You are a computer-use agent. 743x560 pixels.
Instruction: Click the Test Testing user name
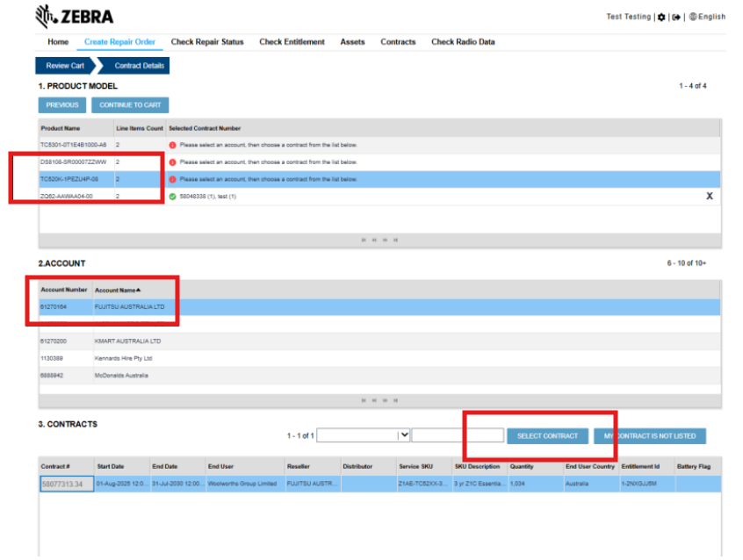pyautogui.click(x=629, y=17)
